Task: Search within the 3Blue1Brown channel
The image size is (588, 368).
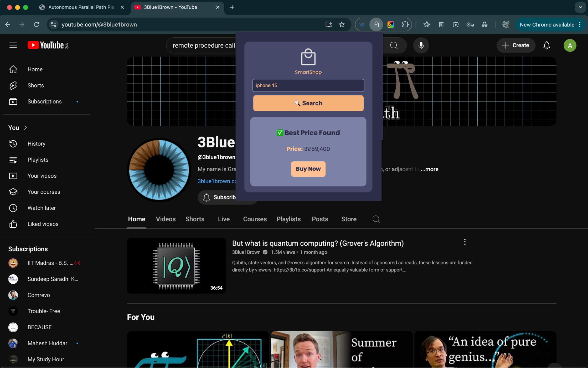Action: [376, 219]
